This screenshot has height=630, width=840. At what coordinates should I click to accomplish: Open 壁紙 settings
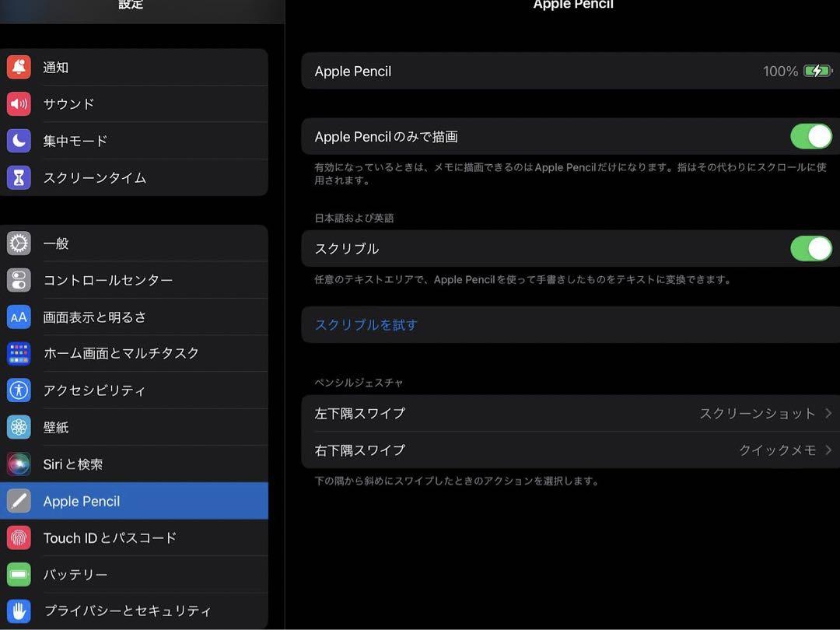(134, 428)
